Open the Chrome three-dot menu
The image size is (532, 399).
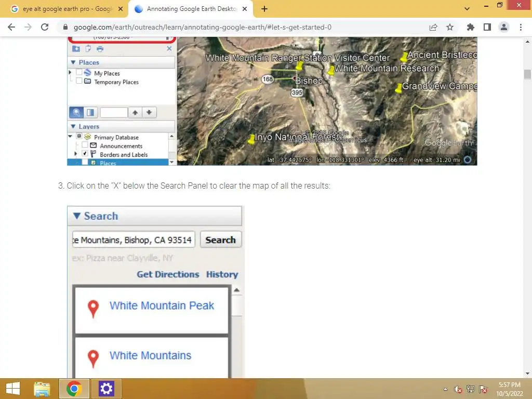pos(521,27)
